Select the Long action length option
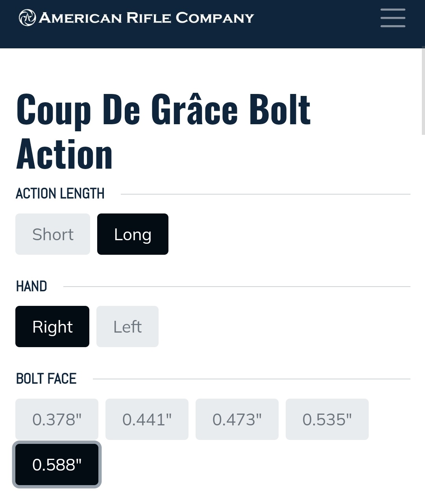 (133, 234)
